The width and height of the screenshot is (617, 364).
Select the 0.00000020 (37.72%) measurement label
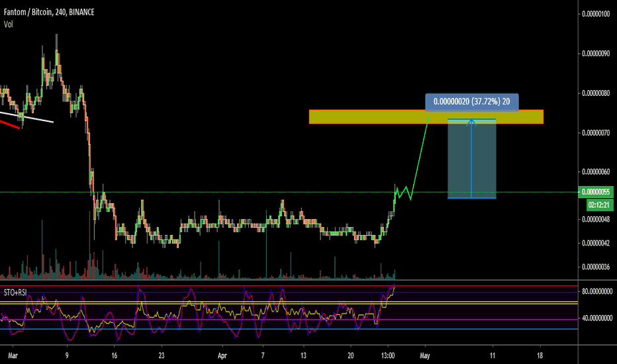(x=472, y=102)
